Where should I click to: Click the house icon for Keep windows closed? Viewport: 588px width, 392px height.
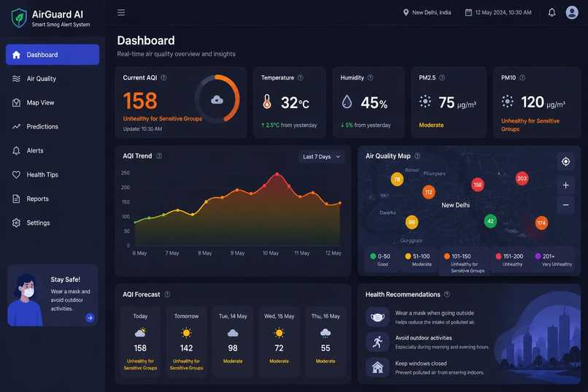377,367
